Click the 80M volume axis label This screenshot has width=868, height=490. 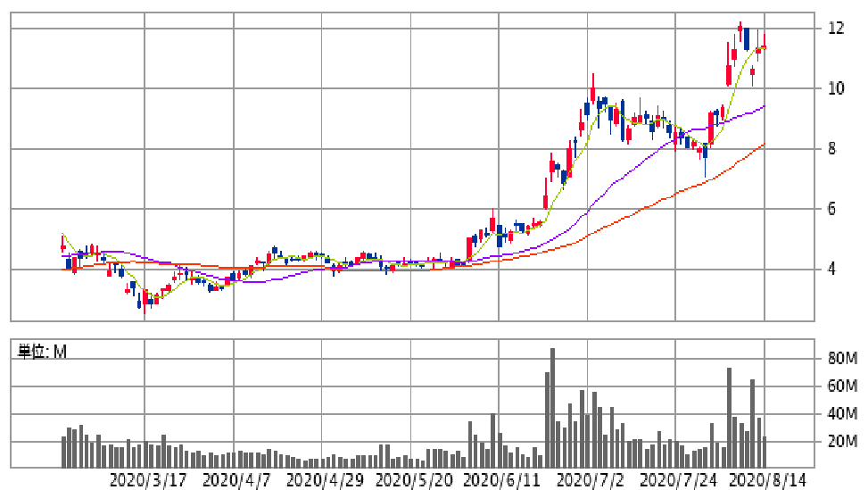[x=842, y=359]
